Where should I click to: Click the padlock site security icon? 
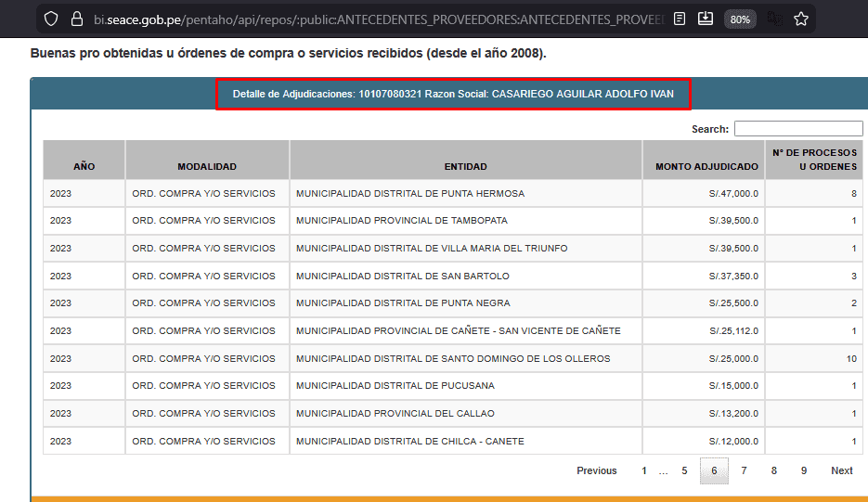click(x=77, y=19)
